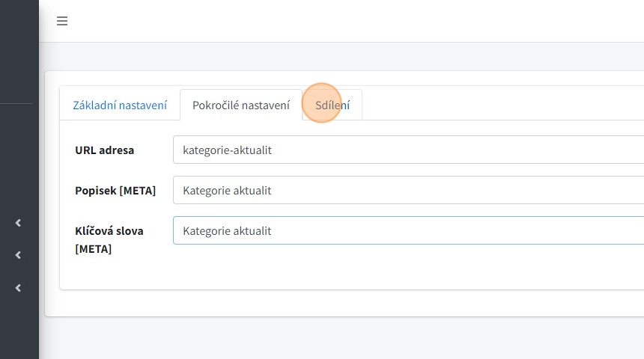
Task: Click the dark sidebar area above the divider
Action: 19,52
